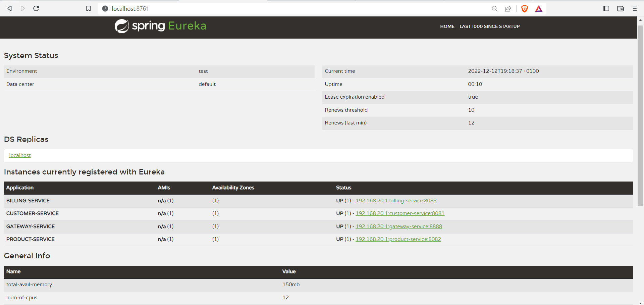Click the back navigation arrow
Image resolution: width=644 pixels, height=305 pixels.
pos(9,8)
